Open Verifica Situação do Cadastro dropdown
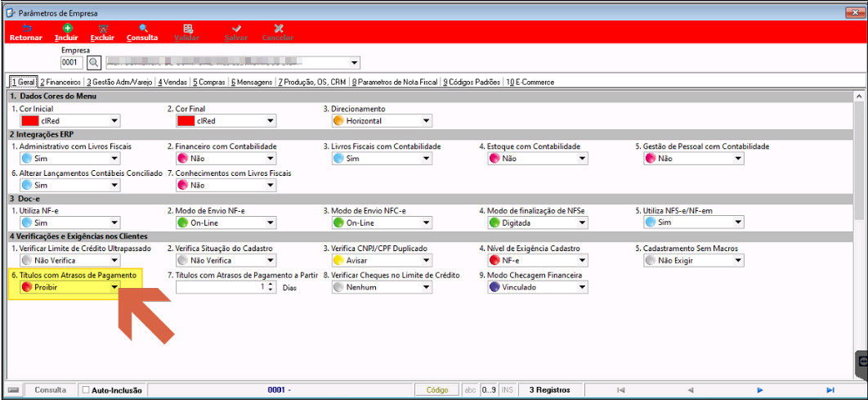The width and height of the screenshot is (868, 400). 271,260
